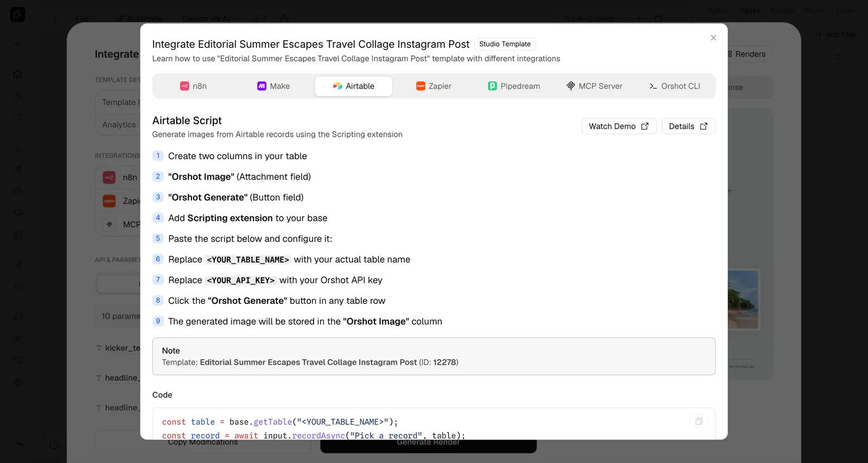Click the Orshot logo in the background sidebar

(17, 15)
